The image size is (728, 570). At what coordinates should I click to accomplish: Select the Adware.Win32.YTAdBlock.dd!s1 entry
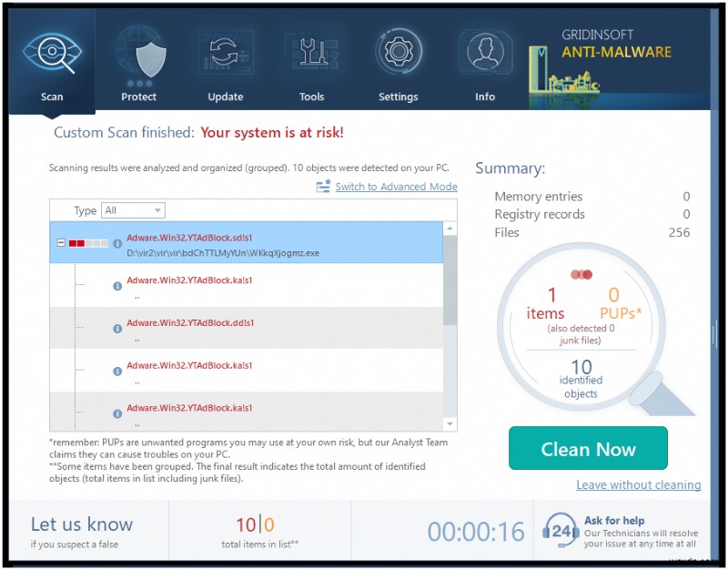pyautogui.click(x=190, y=323)
